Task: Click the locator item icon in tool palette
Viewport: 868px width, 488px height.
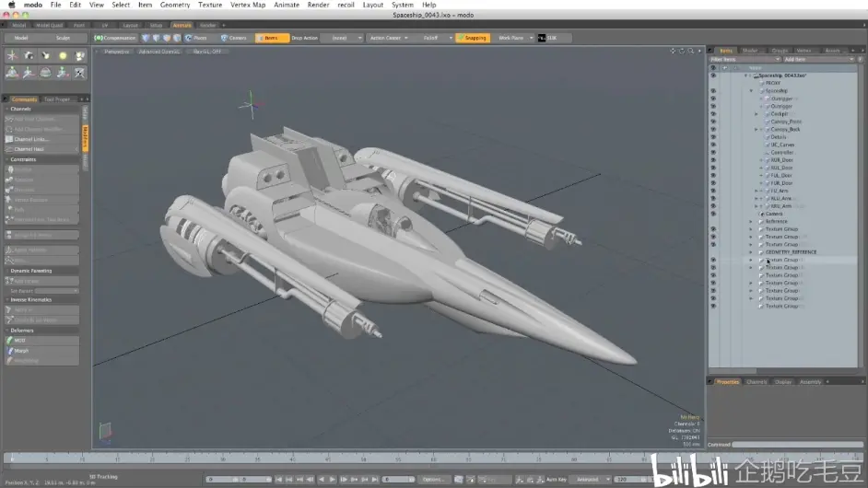Action: click(12, 56)
